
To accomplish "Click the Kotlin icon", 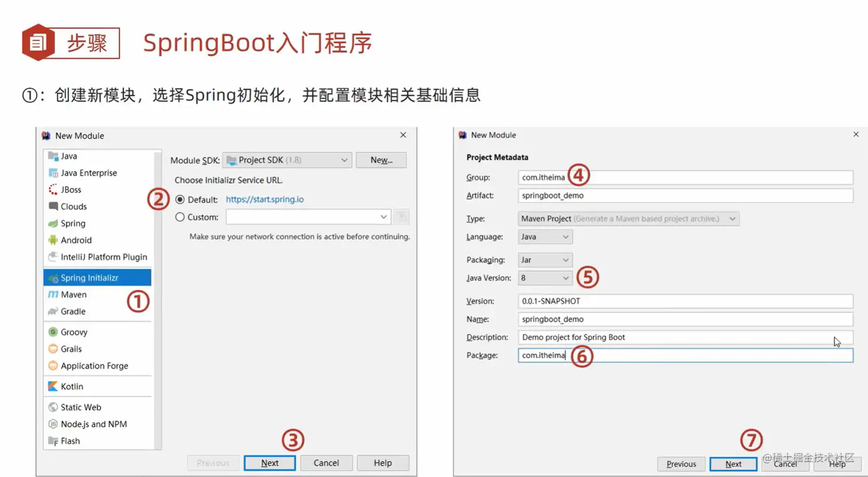I will tap(53, 386).
